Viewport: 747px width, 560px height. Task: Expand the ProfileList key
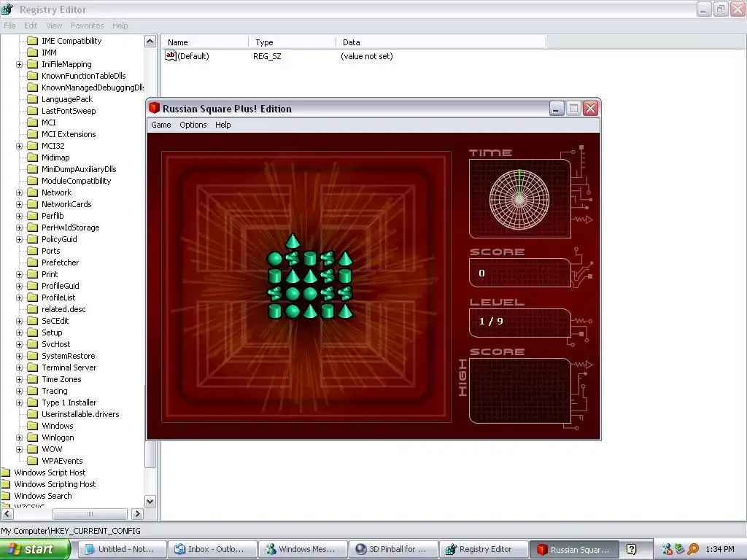(x=19, y=297)
